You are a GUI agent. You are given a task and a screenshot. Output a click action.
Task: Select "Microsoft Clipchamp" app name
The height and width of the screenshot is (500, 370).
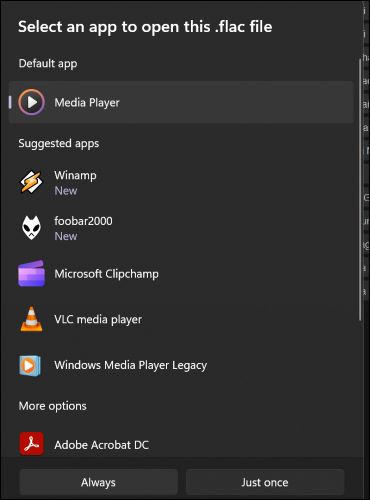point(106,274)
